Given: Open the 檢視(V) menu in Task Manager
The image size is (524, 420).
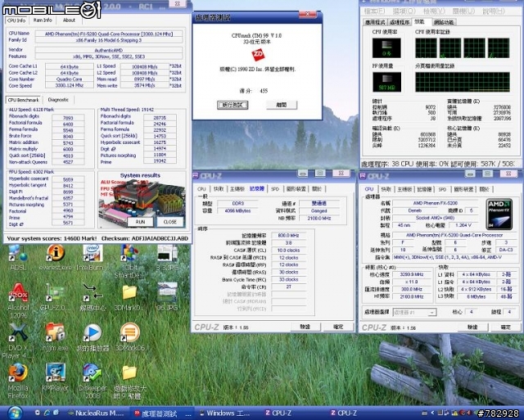Looking at the screenshot, I should pos(435,11).
